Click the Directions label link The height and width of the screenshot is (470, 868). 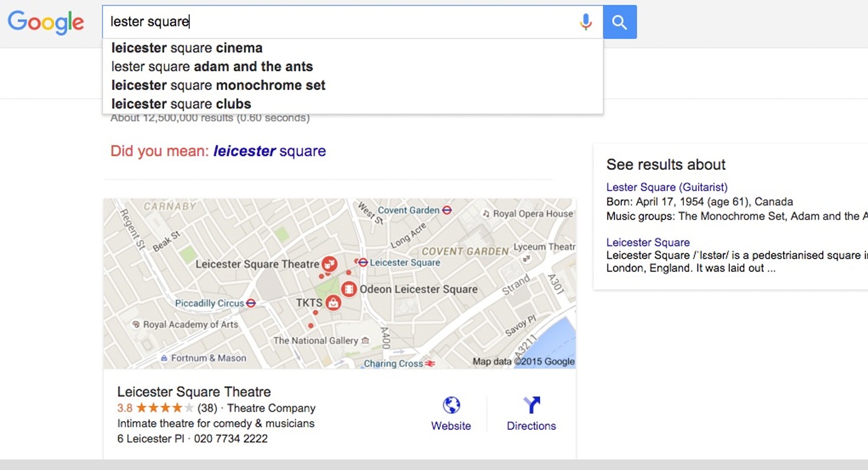pyautogui.click(x=531, y=426)
